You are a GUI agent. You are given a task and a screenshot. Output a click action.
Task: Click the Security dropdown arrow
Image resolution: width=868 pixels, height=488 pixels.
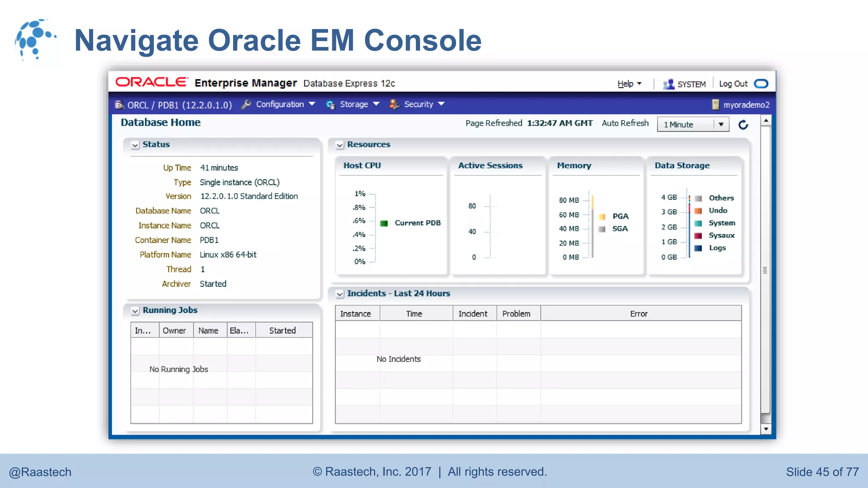pyautogui.click(x=441, y=104)
